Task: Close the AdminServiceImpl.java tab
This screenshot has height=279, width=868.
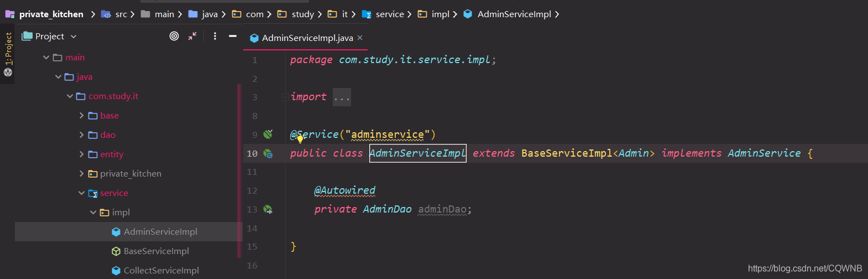Action: 360,38
